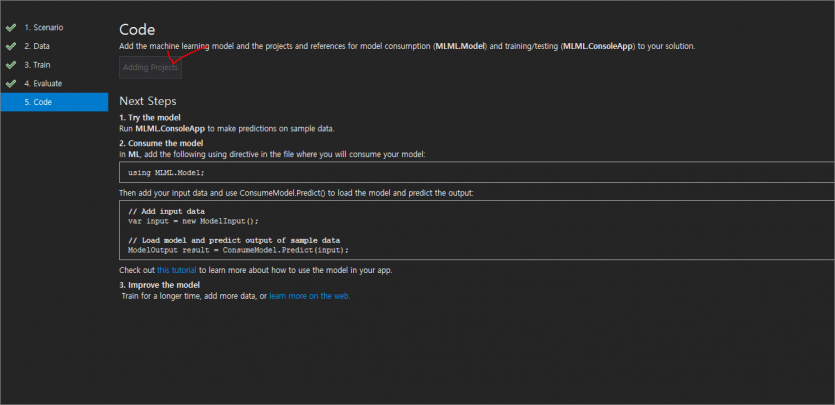
Task: Open the 2. Data step
Action: [37, 46]
